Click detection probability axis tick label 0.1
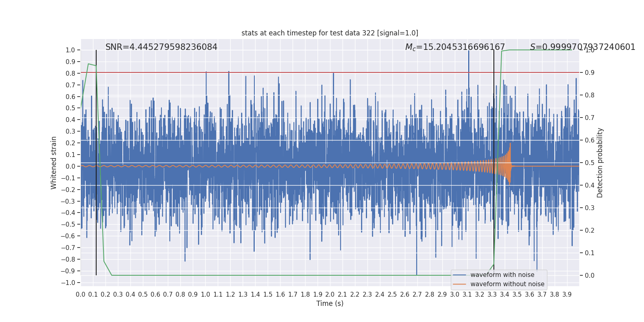 590,253
